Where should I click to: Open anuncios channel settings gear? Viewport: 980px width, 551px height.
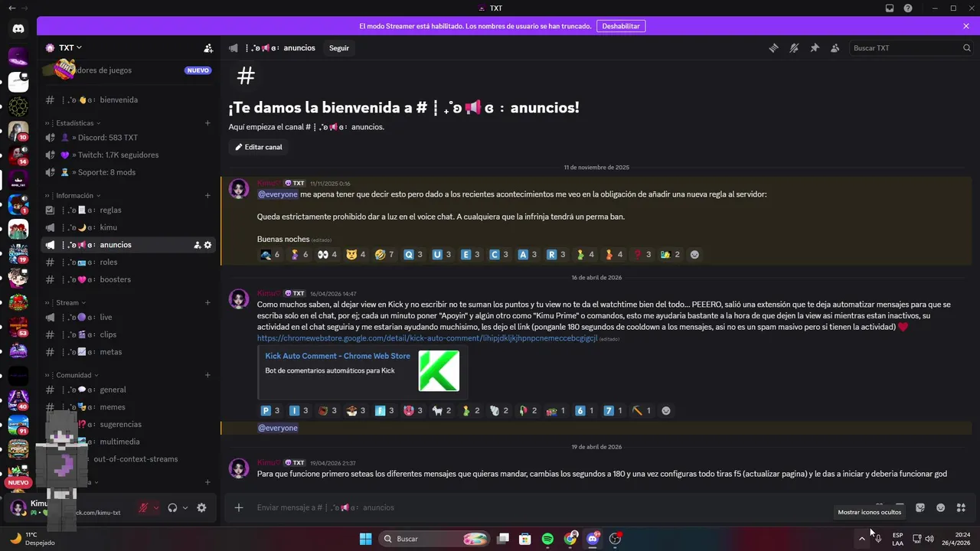(207, 245)
